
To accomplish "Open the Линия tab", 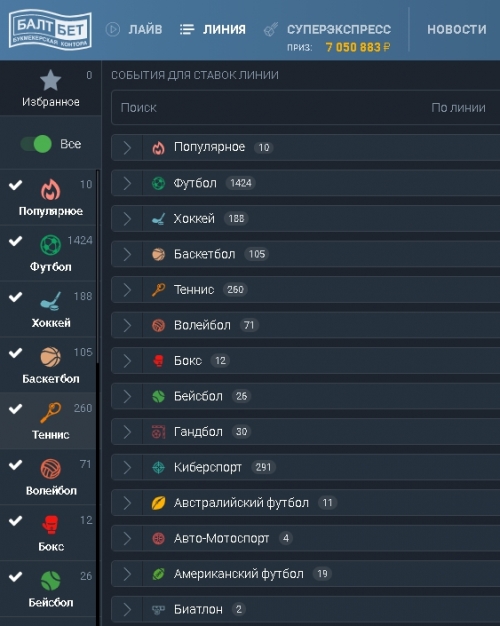I will pyautogui.click(x=212, y=30).
